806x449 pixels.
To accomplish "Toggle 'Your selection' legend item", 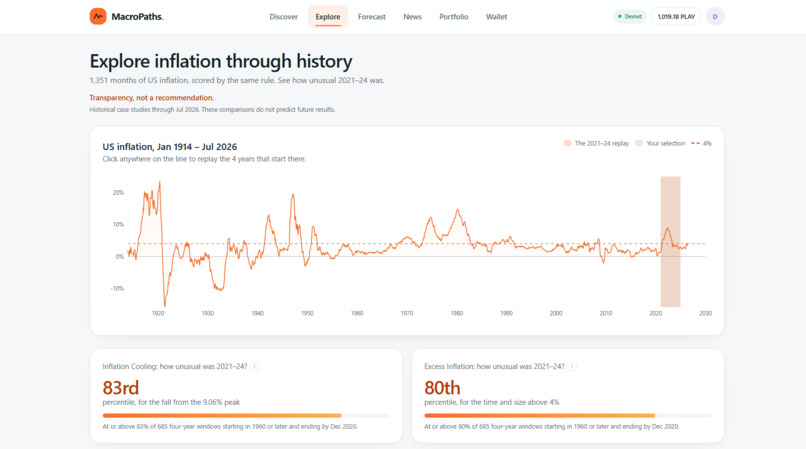I will click(x=661, y=143).
